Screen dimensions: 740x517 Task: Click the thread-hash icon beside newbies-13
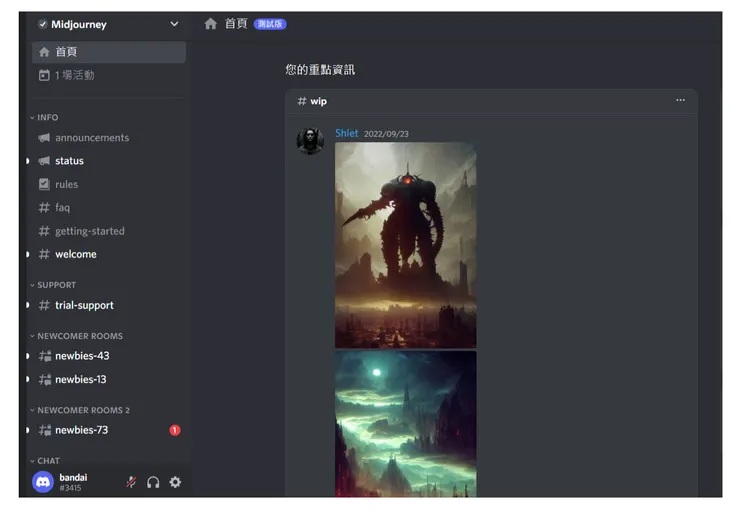click(45, 379)
